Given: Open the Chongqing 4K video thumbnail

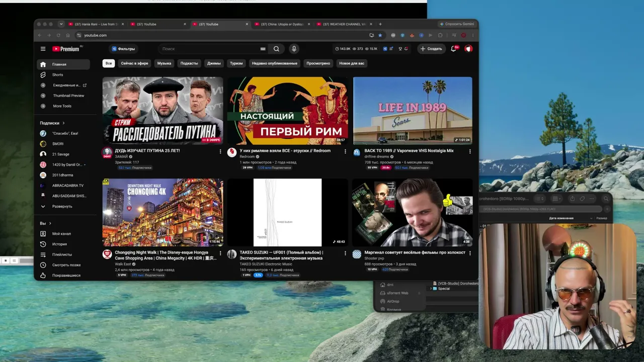Looking at the screenshot, I should [163, 212].
